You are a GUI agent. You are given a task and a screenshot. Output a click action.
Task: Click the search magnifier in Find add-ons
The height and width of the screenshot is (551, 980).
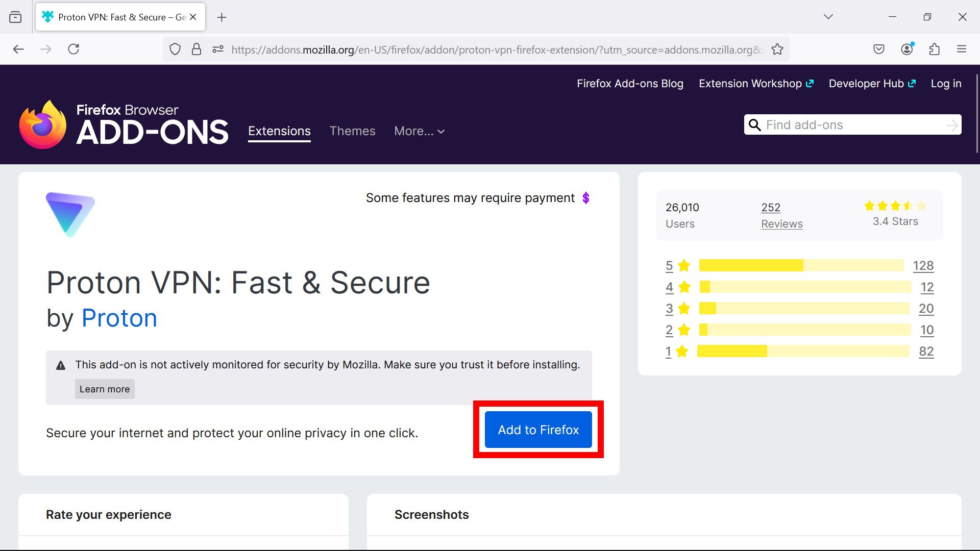coord(755,124)
